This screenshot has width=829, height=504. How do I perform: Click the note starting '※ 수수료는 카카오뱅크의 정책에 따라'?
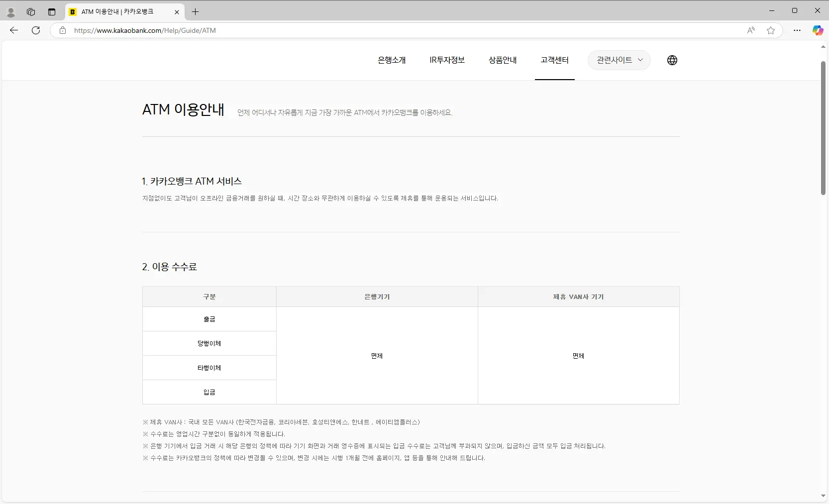(x=313, y=458)
